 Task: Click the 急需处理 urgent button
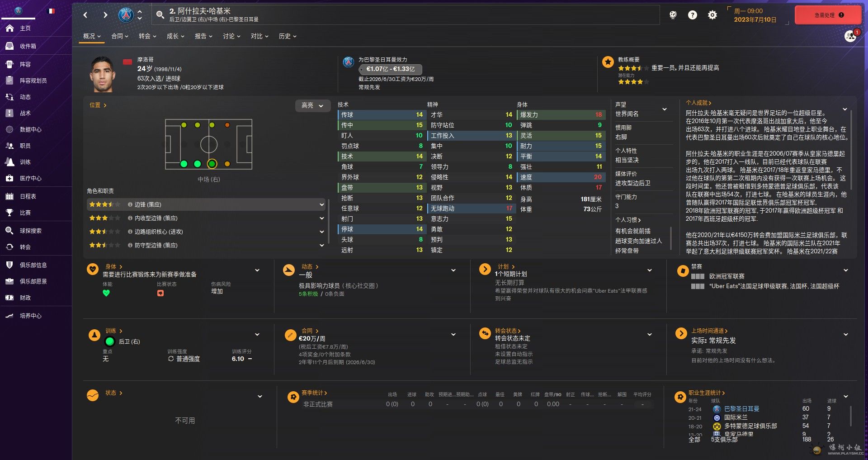[x=828, y=15]
